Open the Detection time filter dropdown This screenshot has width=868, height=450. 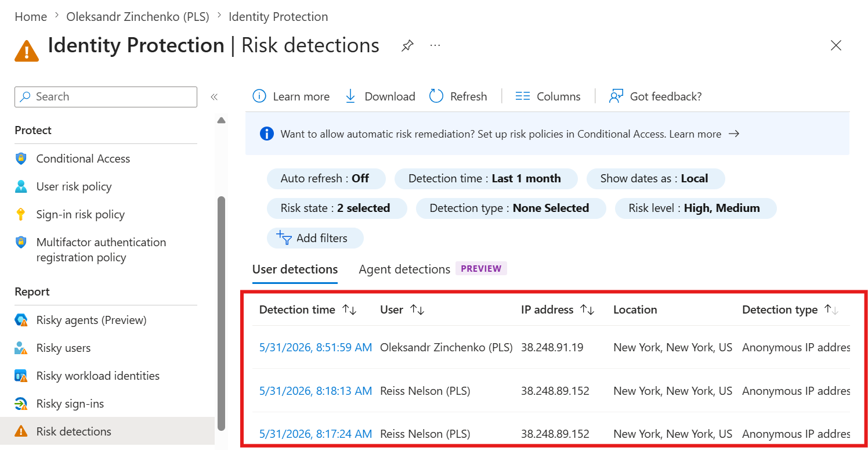click(x=486, y=178)
